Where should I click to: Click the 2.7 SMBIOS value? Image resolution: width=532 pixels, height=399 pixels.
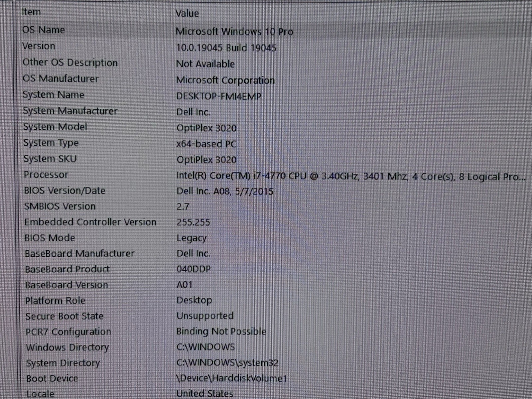(x=183, y=207)
